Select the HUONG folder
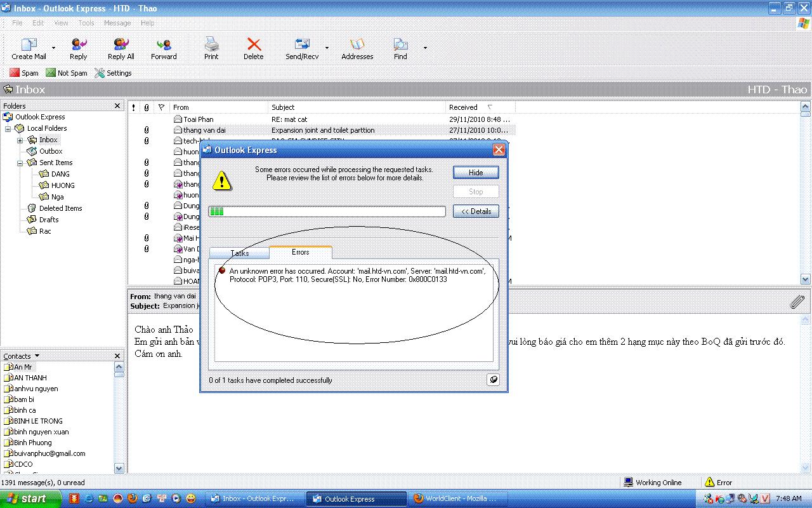The width and height of the screenshot is (812, 508). (x=63, y=185)
